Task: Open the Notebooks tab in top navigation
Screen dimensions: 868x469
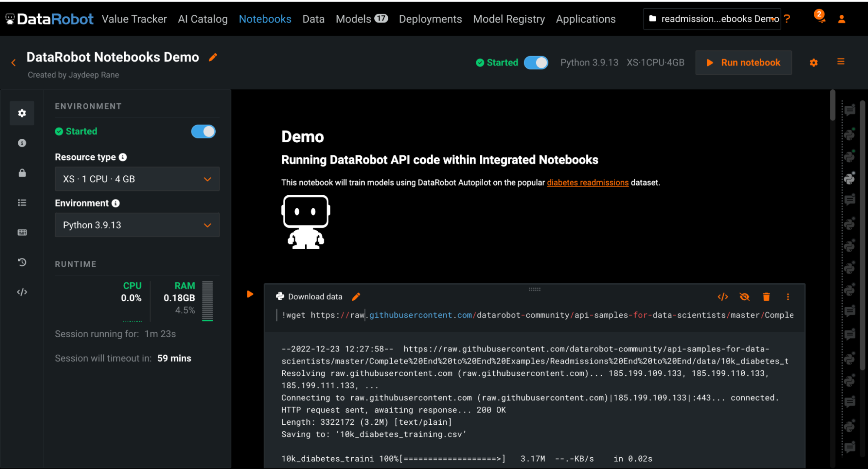Action: pyautogui.click(x=265, y=19)
